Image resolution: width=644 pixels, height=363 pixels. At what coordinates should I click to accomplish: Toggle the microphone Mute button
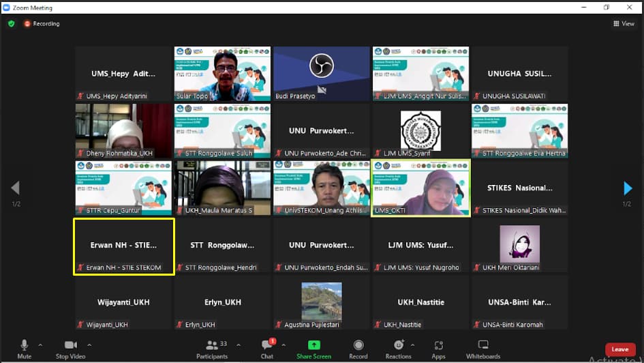coord(25,348)
